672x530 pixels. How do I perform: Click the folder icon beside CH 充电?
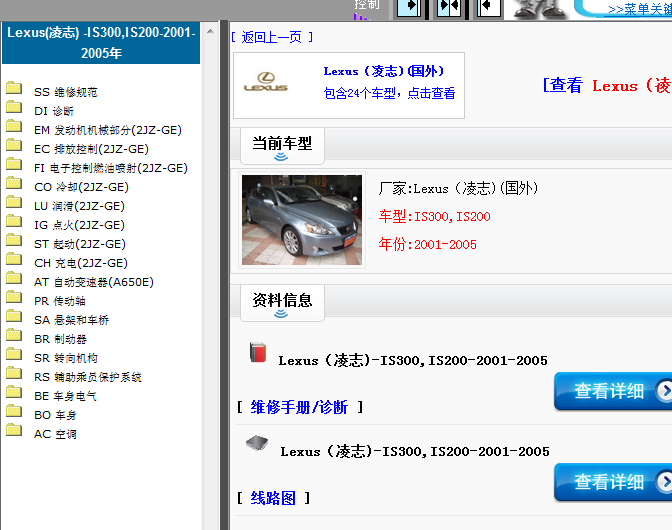(14, 259)
